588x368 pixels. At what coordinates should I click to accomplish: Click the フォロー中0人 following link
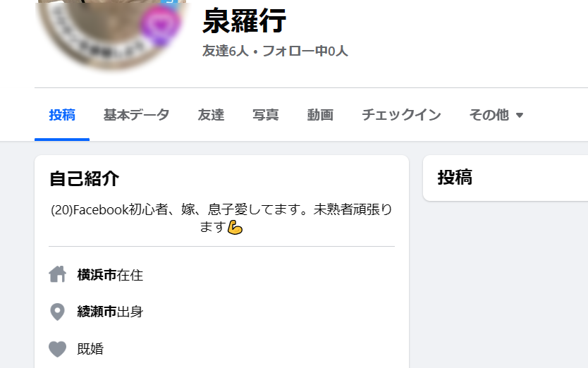pyautogui.click(x=305, y=51)
